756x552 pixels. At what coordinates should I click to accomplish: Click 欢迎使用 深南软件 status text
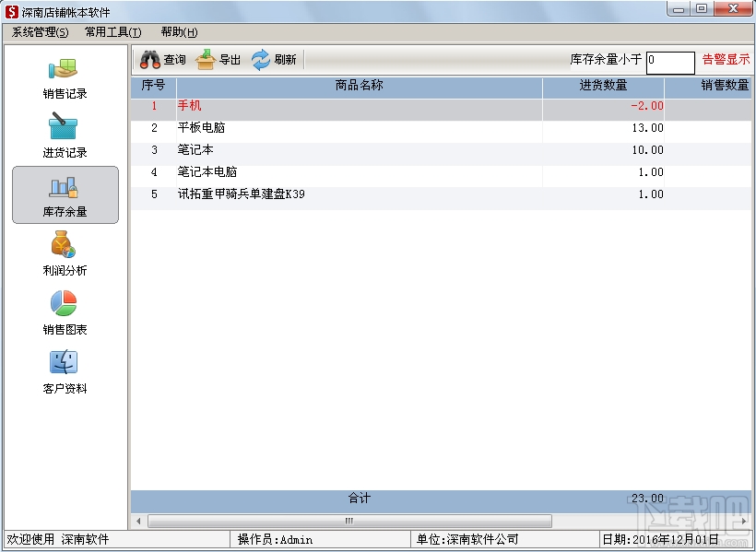[58, 540]
